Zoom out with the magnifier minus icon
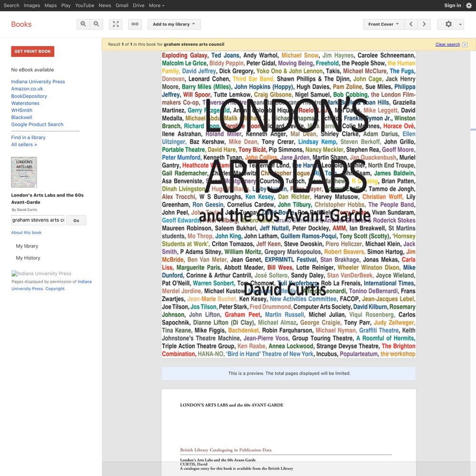This screenshot has width=476, height=476. click(96, 24)
